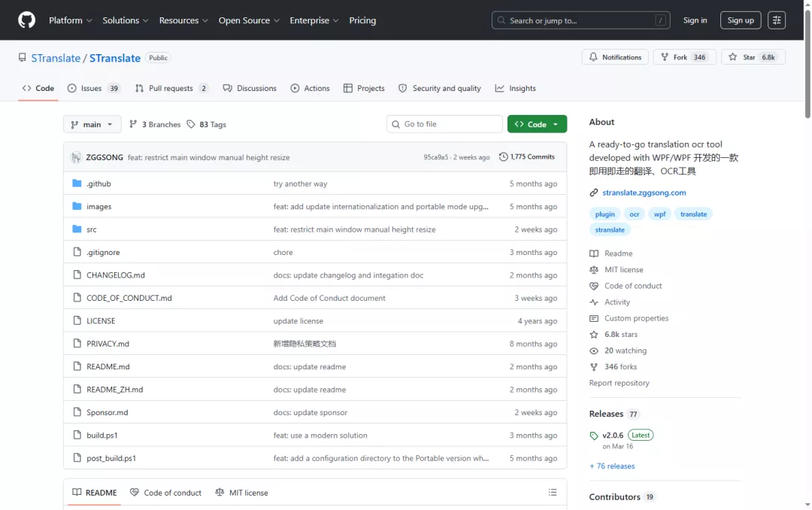Click the Sign up button
The width and height of the screenshot is (812, 510).
pyautogui.click(x=741, y=20)
